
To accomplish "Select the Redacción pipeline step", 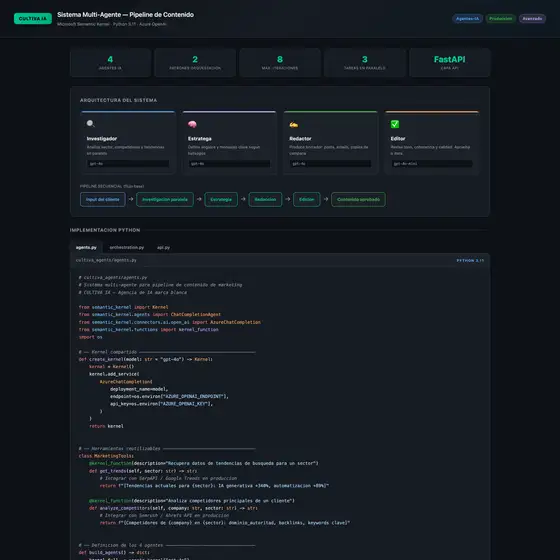I will coord(265,199).
